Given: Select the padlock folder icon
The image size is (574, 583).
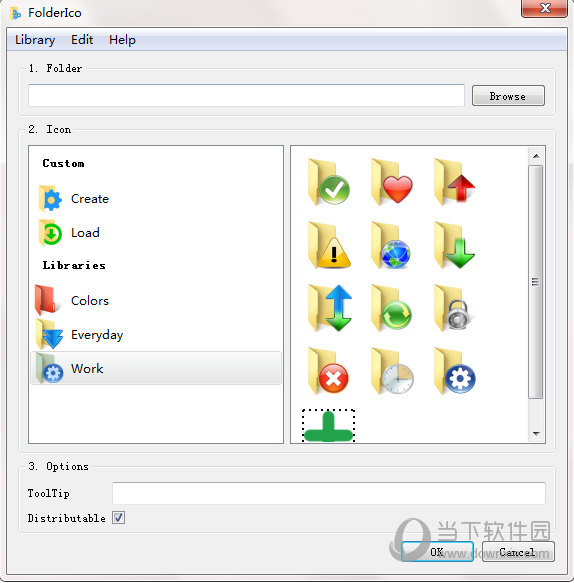Looking at the screenshot, I should tap(453, 308).
